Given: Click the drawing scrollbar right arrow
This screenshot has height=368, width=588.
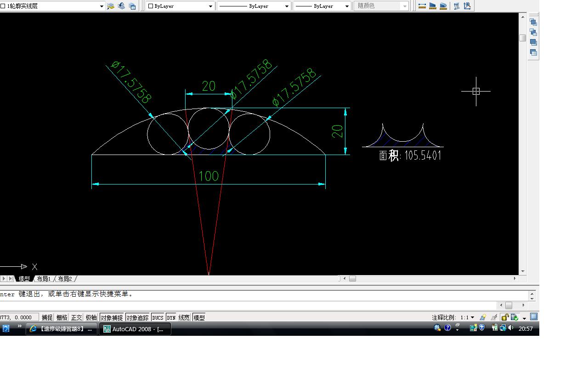Looking at the screenshot, I should click(x=514, y=278).
